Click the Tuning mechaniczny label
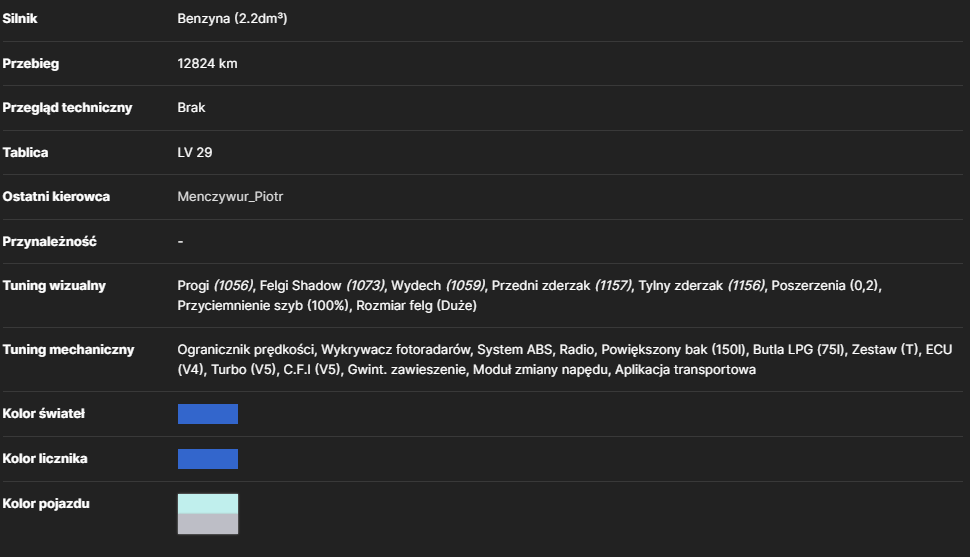Image resolution: width=970 pixels, height=557 pixels. 68,350
